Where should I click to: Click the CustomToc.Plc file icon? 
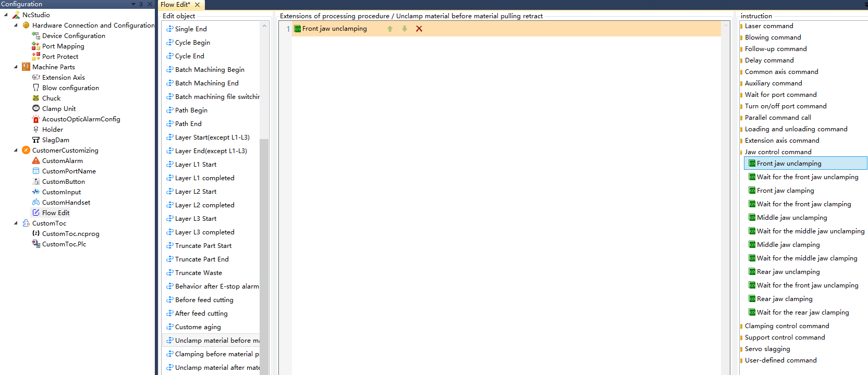click(x=36, y=244)
